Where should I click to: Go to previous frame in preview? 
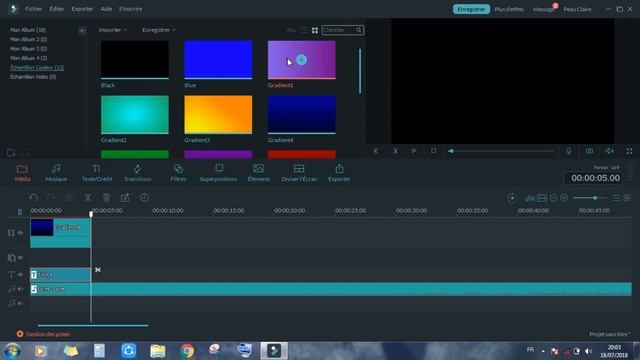click(376, 151)
